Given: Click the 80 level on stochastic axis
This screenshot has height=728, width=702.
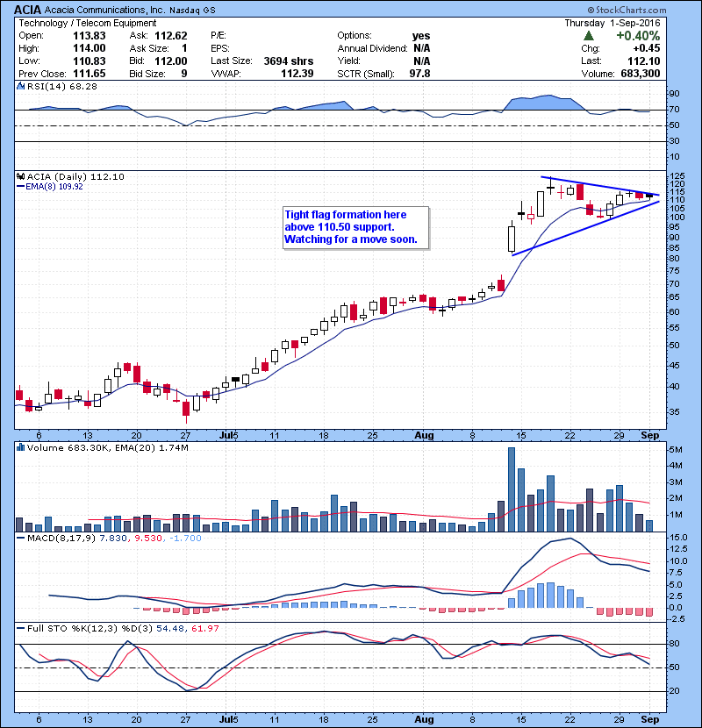Looking at the screenshot, I should pos(674,644).
